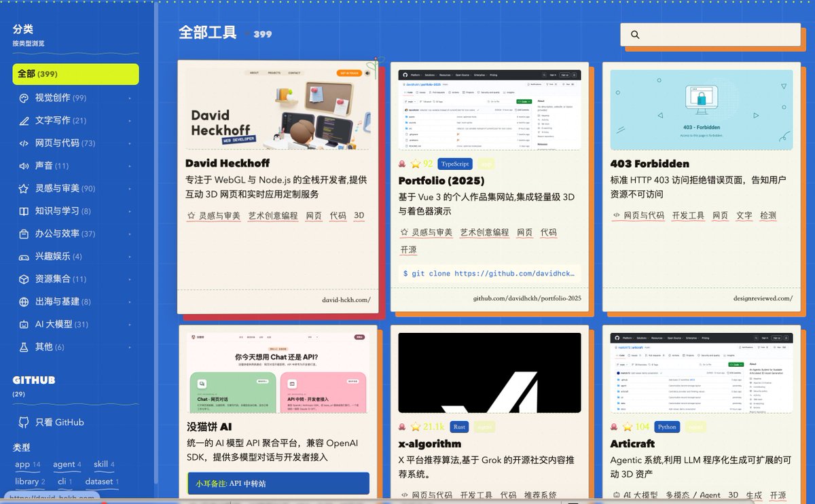The height and width of the screenshot is (504, 815).
Task: Open the designreviewed.com/ link
Action: pos(763,298)
